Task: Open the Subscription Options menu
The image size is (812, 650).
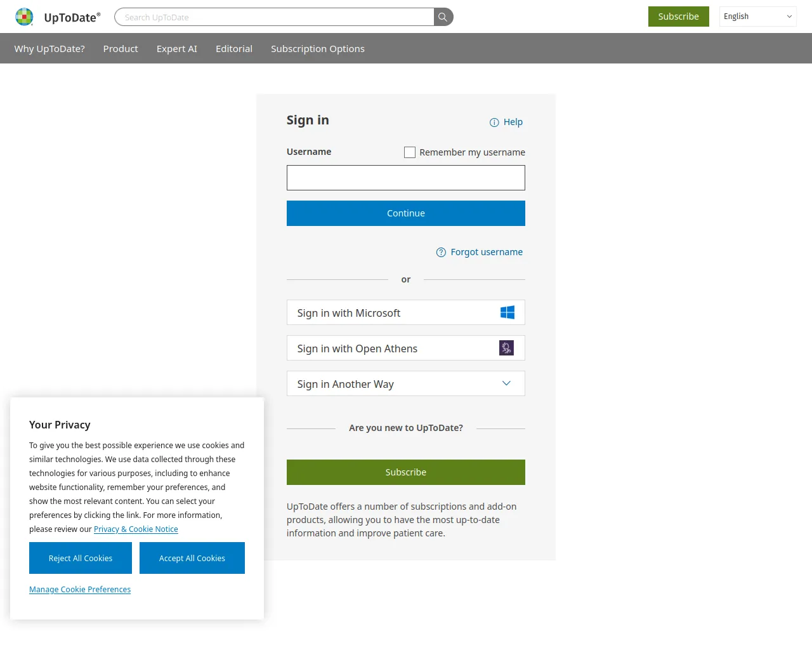Action: point(318,49)
